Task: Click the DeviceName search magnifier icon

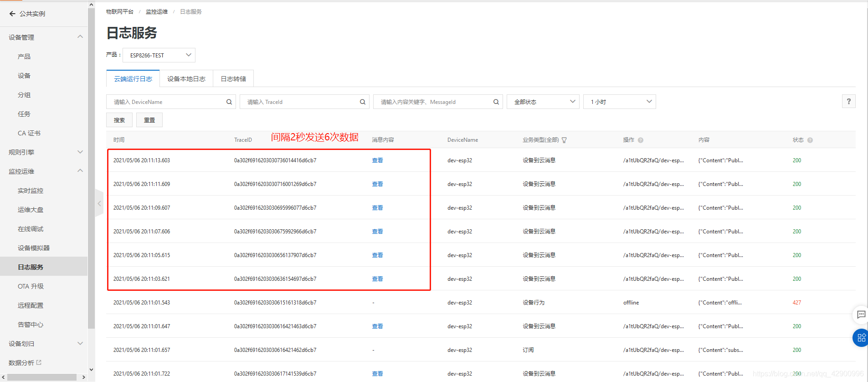Action: (229, 102)
